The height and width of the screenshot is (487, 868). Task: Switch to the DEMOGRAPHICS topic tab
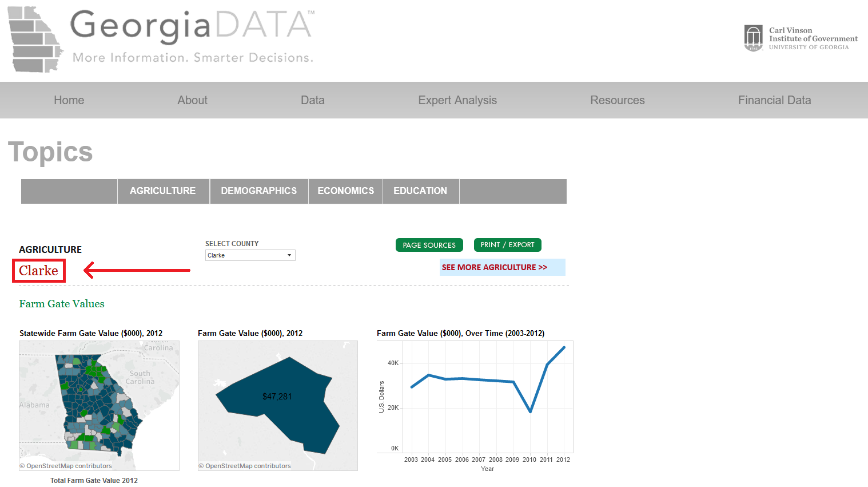point(259,191)
